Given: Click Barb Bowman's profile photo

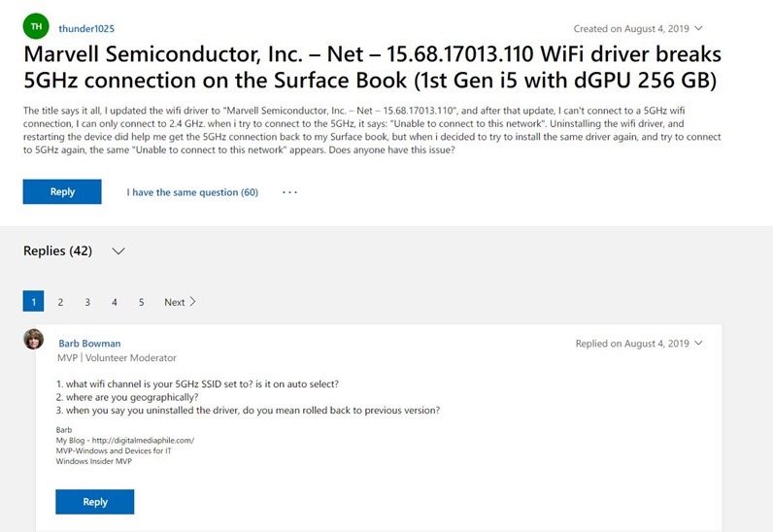Looking at the screenshot, I should point(34,339).
